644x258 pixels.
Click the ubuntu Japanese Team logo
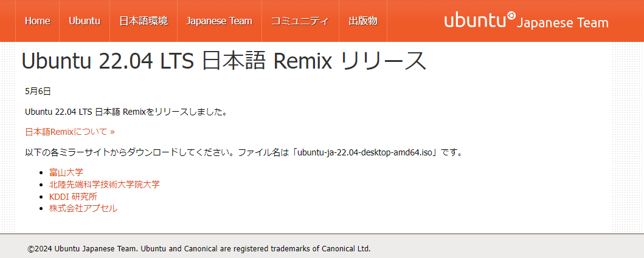coord(526,21)
